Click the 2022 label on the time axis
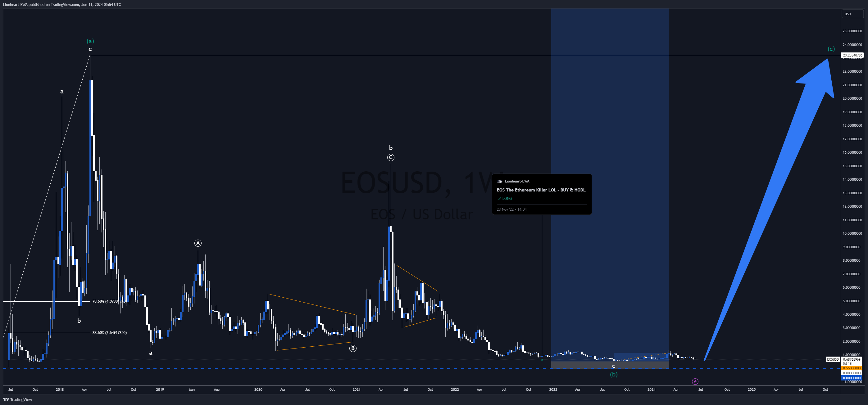 (455, 389)
